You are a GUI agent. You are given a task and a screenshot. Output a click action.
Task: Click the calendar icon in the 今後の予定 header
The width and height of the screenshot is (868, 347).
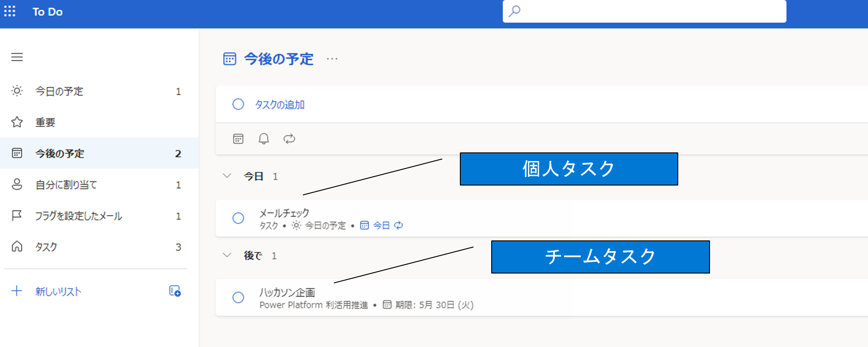(230, 59)
